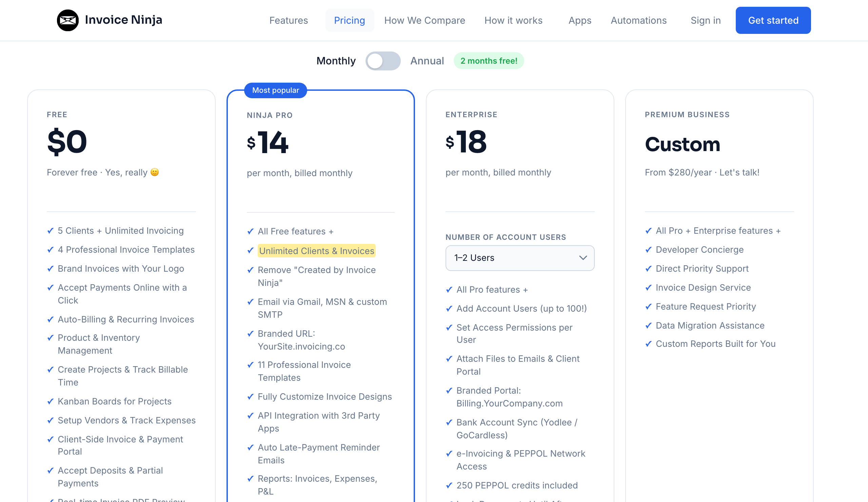
Task: Click checkmark beside Email via Gmail, MSN
Action: 251,302
